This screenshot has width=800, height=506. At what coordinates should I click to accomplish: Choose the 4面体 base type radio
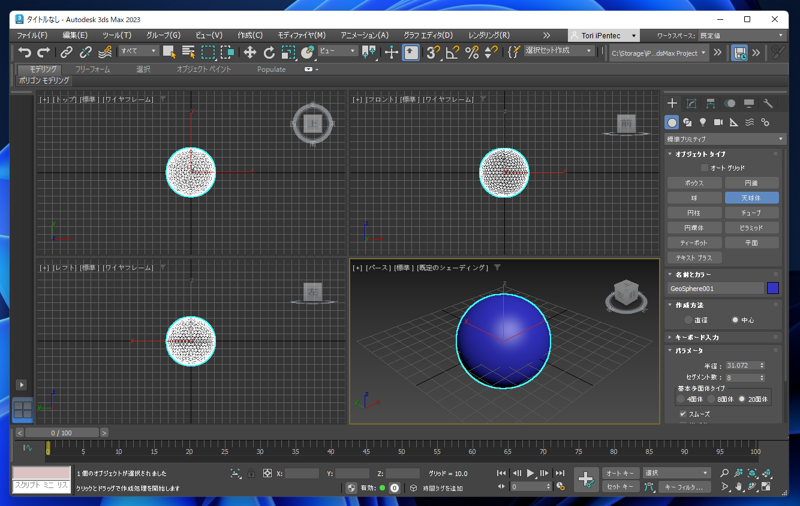click(x=681, y=399)
